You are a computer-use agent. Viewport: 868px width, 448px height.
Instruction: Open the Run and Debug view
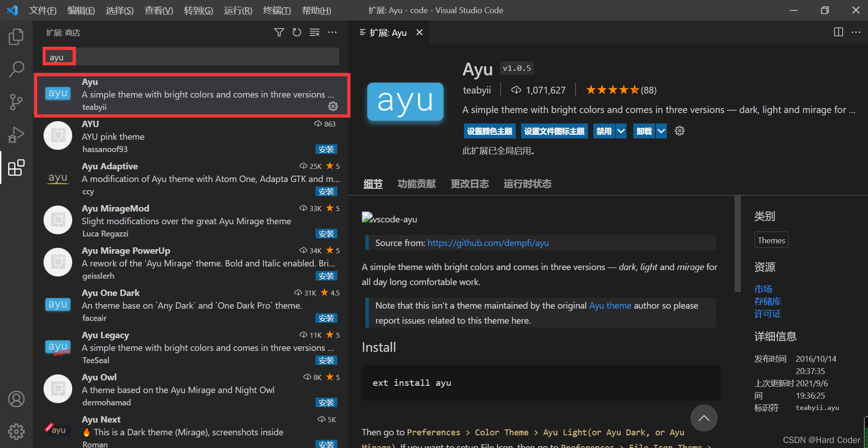coord(16,135)
